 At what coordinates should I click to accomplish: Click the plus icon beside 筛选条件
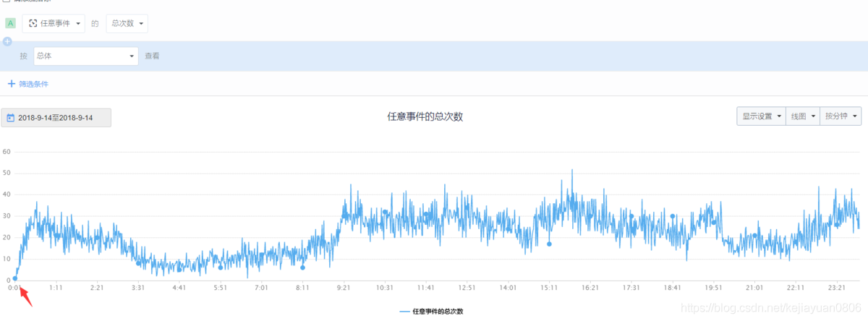click(x=12, y=84)
